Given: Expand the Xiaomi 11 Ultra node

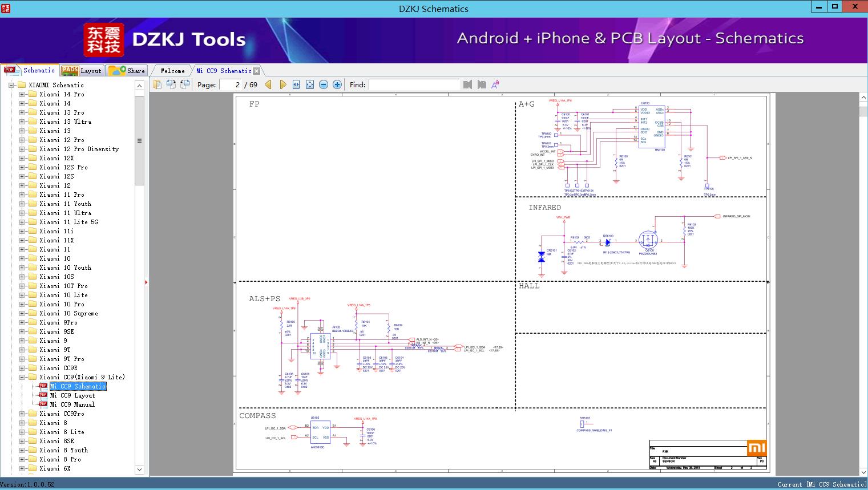Looking at the screenshot, I should click(22, 213).
